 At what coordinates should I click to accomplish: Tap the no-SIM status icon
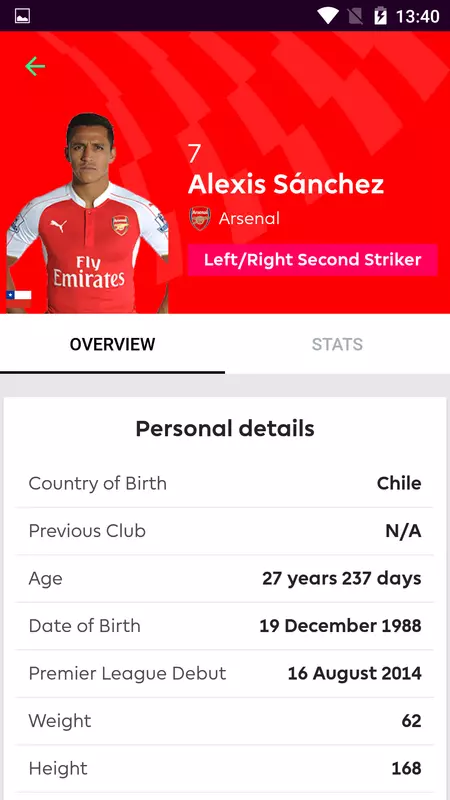point(355,16)
